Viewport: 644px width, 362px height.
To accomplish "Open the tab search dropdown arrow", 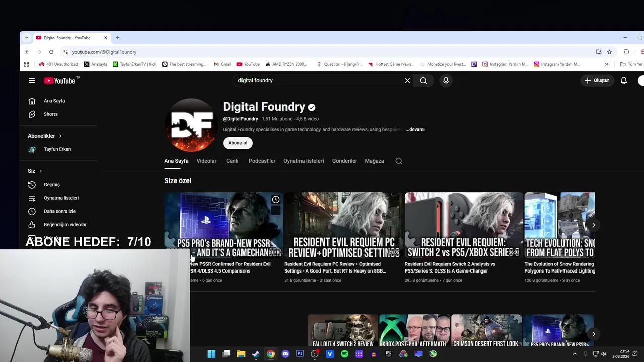I will (x=27, y=38).
